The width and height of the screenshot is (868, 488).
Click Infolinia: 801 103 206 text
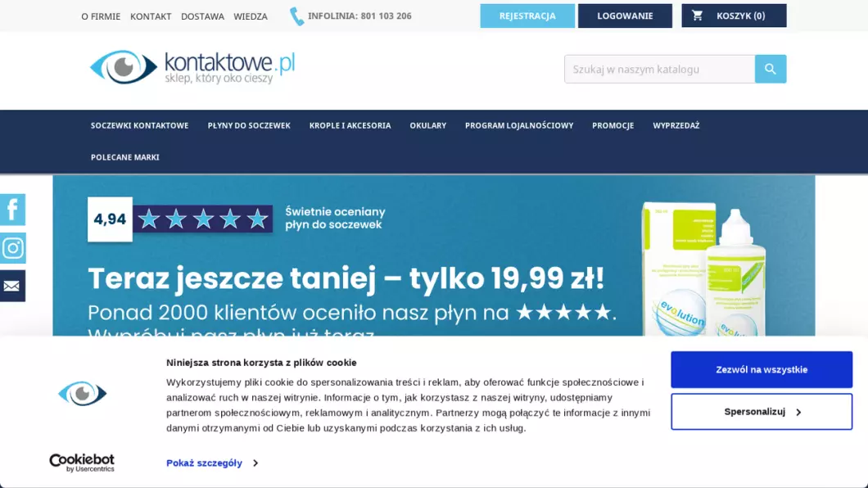point(359,16)
